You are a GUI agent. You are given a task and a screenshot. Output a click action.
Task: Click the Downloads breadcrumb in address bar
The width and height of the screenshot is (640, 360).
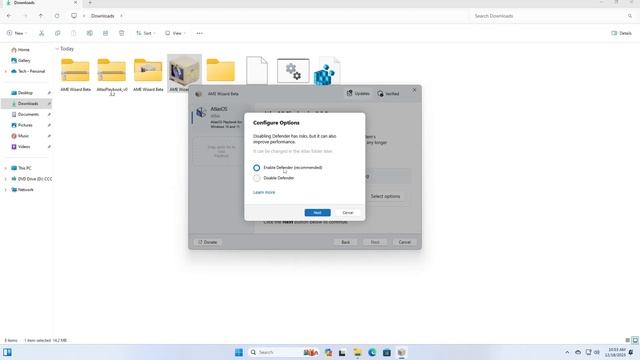point(102,16)
